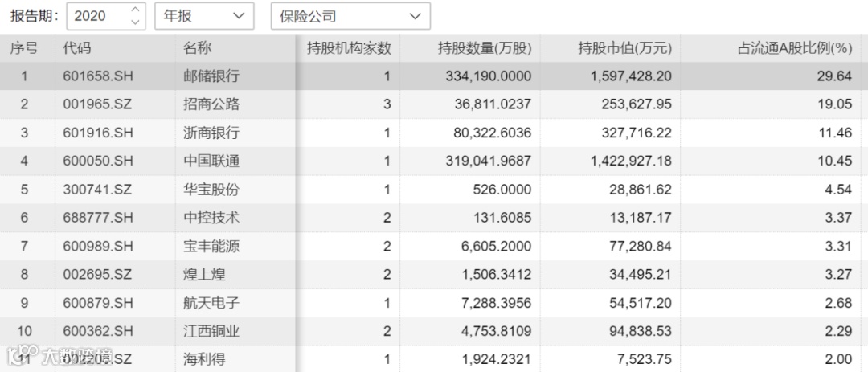Select stock name 招商公路

pos(211,104)
